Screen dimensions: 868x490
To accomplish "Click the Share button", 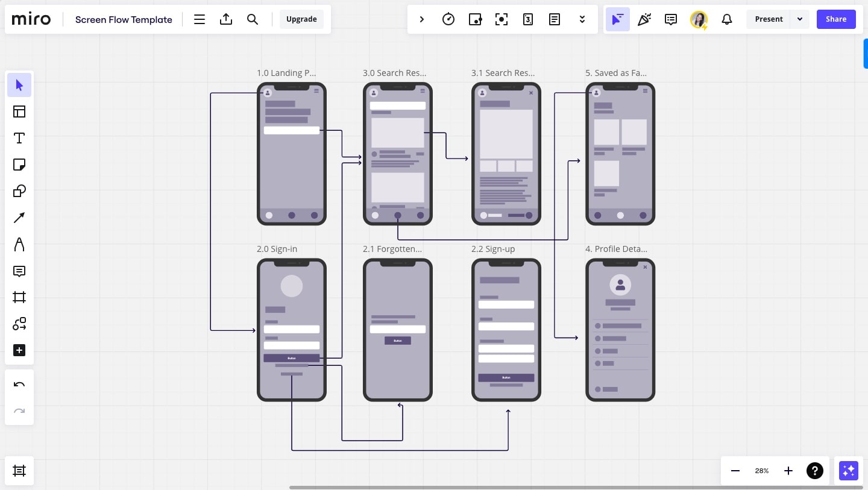I will (836, 19).
